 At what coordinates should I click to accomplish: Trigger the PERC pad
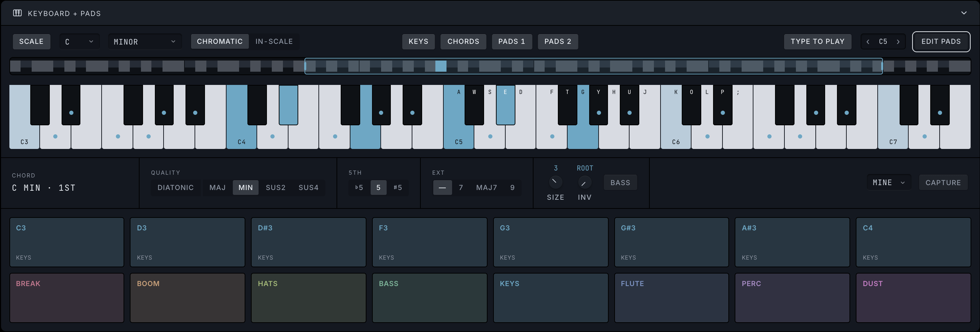pos(792,298)
